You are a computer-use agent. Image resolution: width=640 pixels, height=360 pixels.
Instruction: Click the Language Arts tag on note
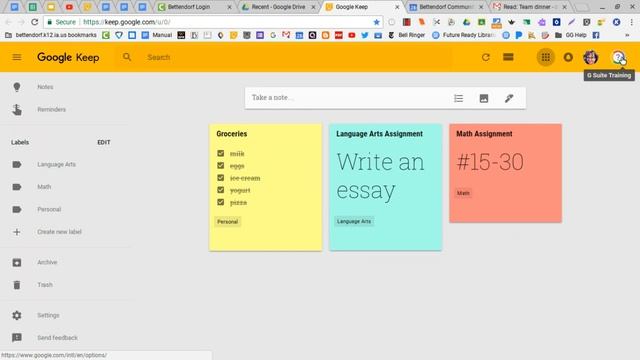click(354, 221)
